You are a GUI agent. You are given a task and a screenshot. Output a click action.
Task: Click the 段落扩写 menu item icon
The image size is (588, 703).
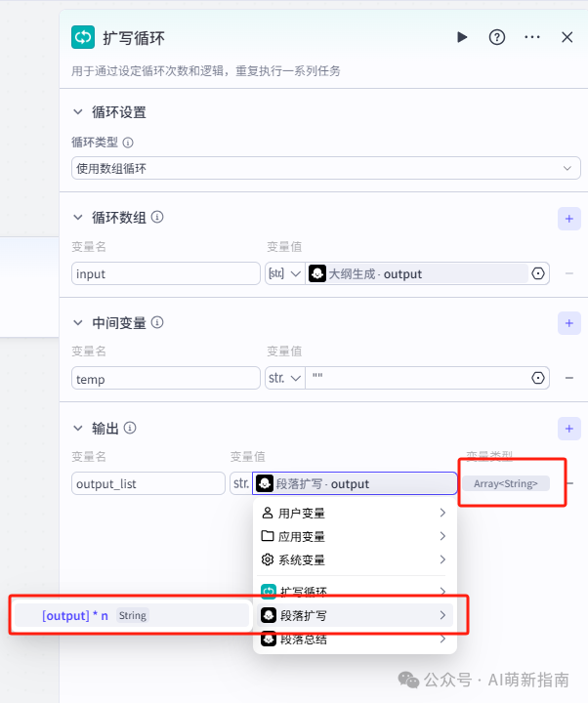(x=269, y=615)
